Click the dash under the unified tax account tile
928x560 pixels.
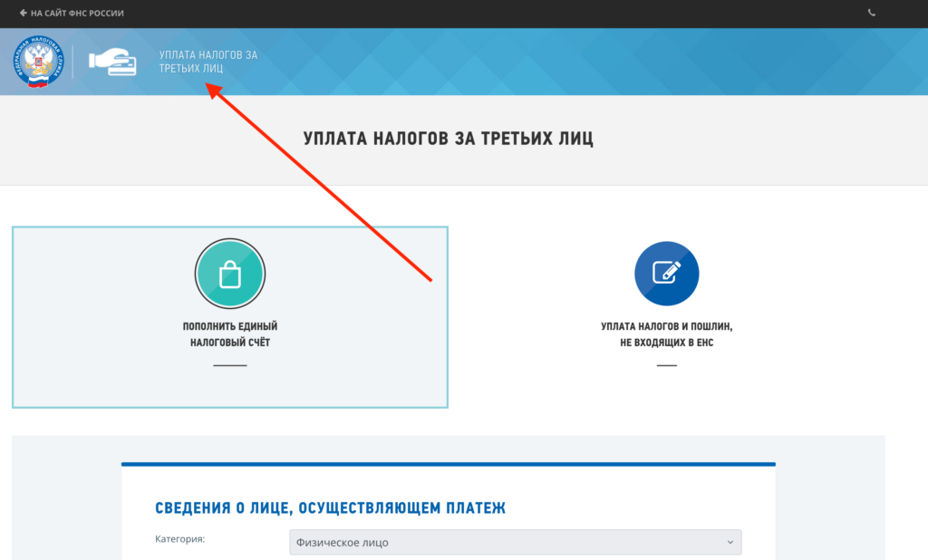click(229, 365)
